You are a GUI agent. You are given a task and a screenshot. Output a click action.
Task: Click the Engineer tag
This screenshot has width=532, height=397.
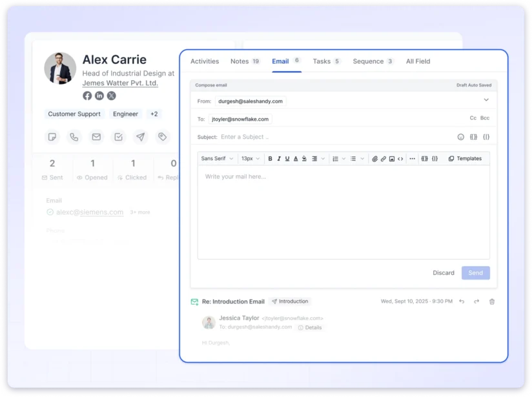coord(125,114)
